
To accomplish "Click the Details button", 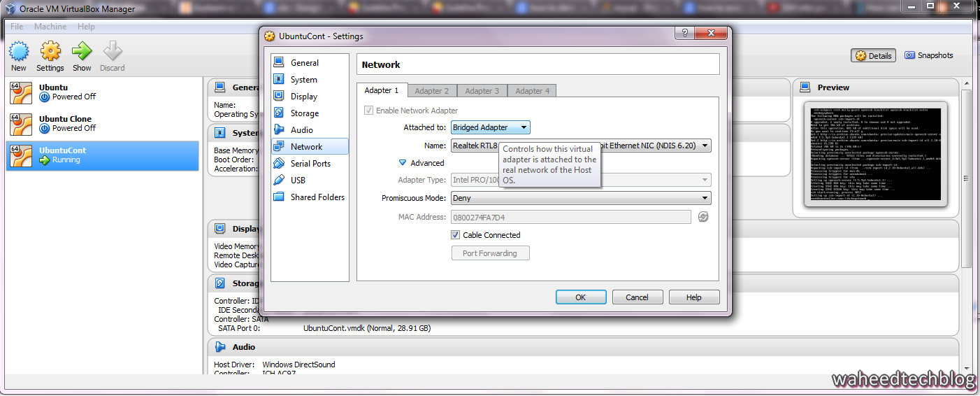I will [874, 56].
